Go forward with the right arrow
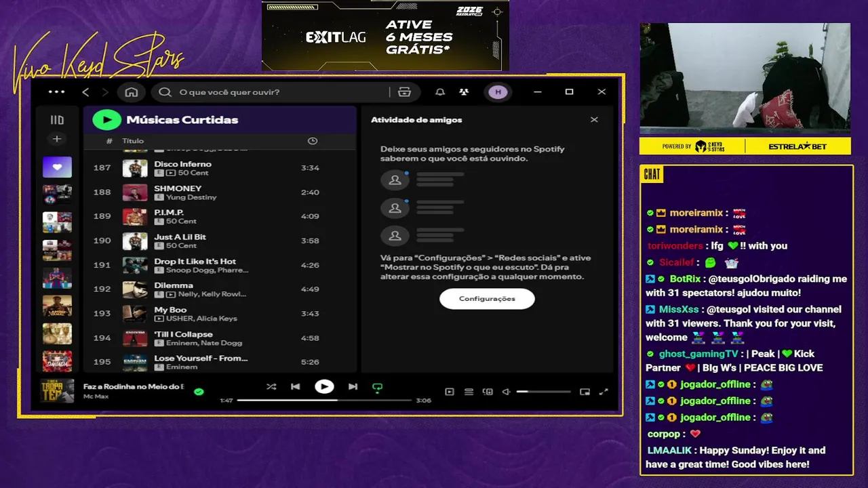Viewport: 868px width, 488px height. [105, 92]
